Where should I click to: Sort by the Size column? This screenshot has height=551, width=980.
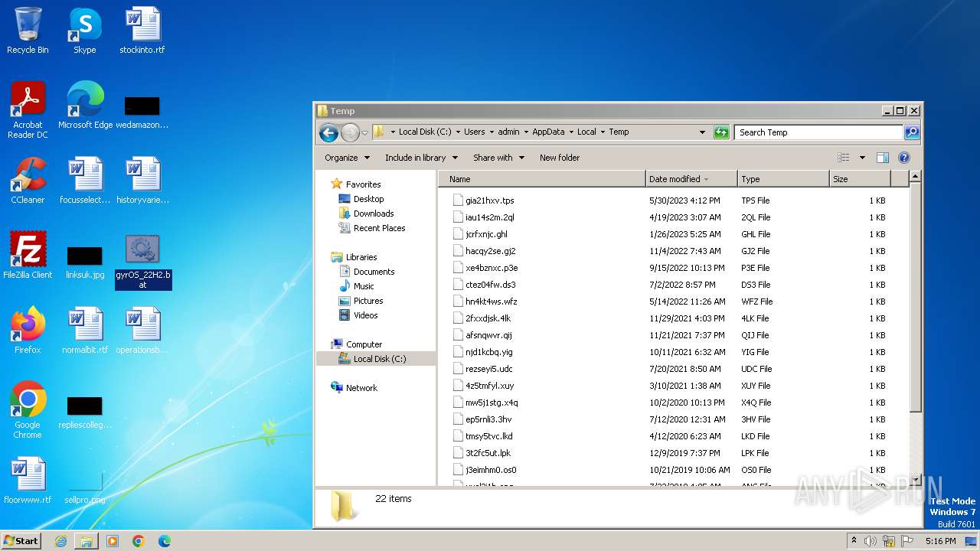point(860,179)
